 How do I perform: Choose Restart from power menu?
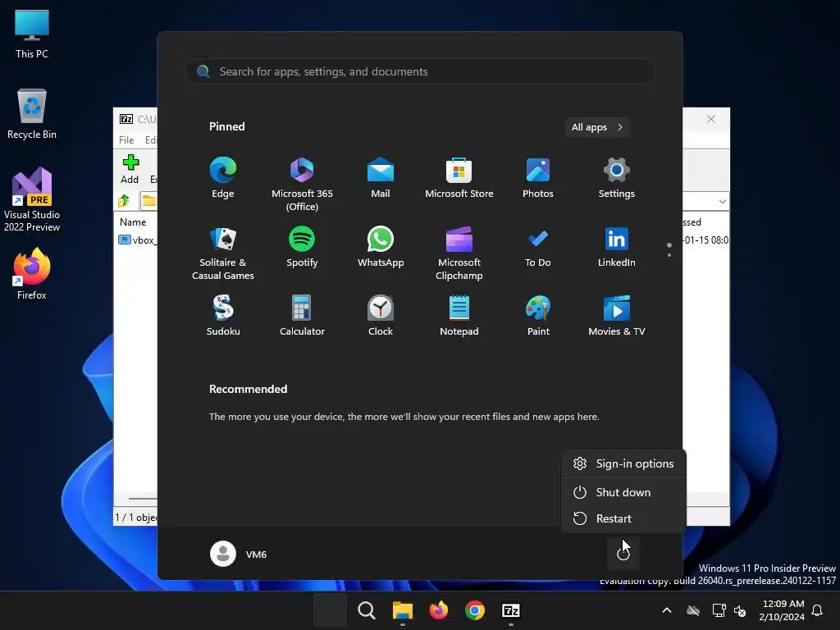point(623,518)
